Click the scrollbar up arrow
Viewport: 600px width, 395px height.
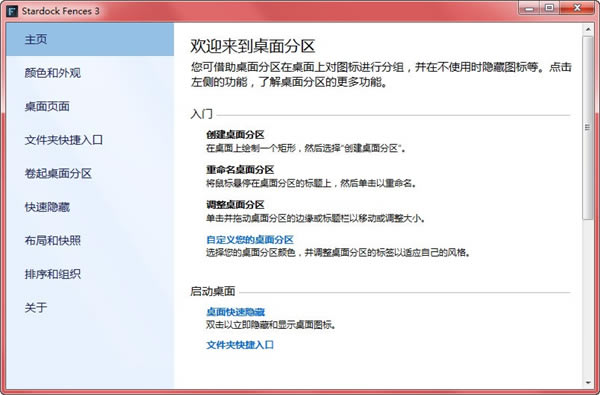click(588, 29)
